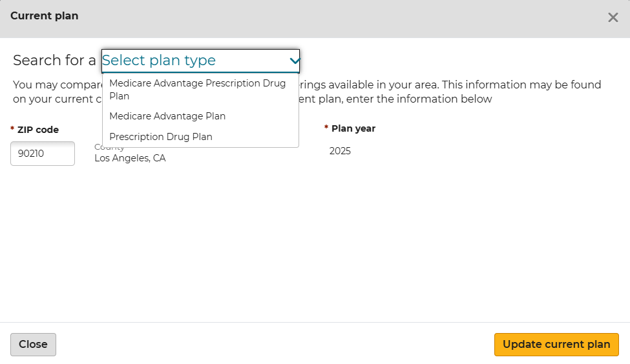This screenshot has width=630, height=364.
Task: Click the Los Angeles, CA county text
Action: pyautogui.click(x=130, y=158)
